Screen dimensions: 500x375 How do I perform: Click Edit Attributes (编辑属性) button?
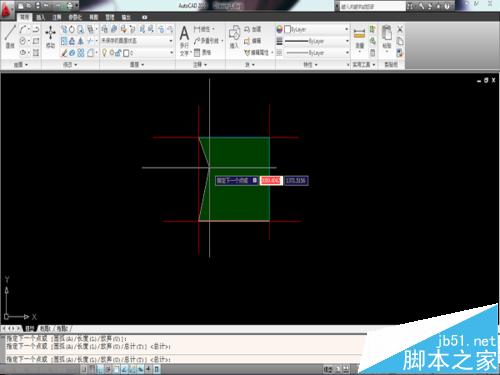tap(258, 52)
